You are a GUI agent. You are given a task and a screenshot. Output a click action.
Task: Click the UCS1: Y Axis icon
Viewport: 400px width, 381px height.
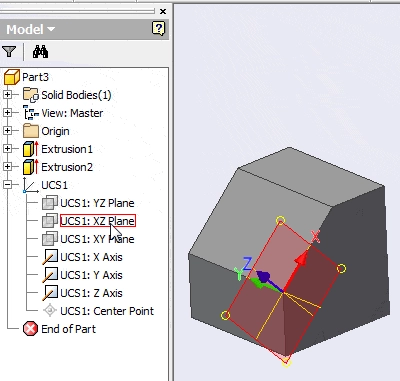coord(50,275)
